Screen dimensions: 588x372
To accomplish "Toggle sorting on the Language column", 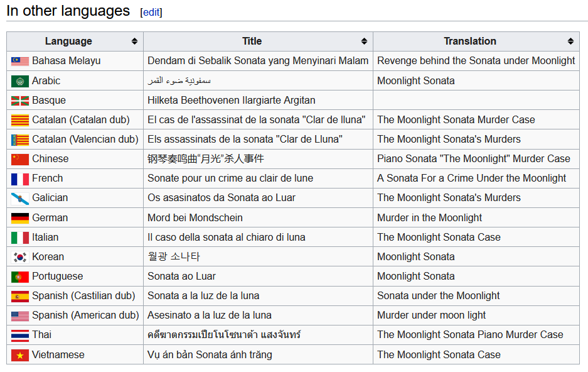I will [134, 41].
